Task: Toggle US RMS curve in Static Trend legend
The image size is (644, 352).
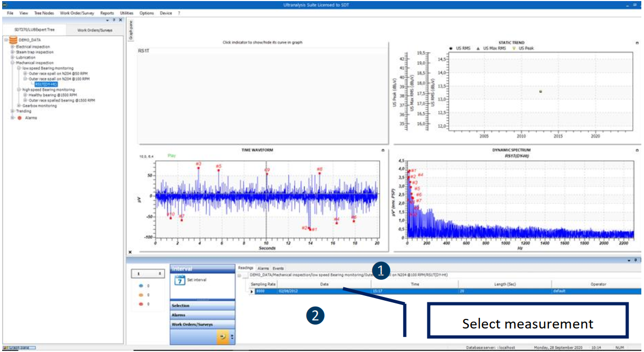Action: coord(462,48)
